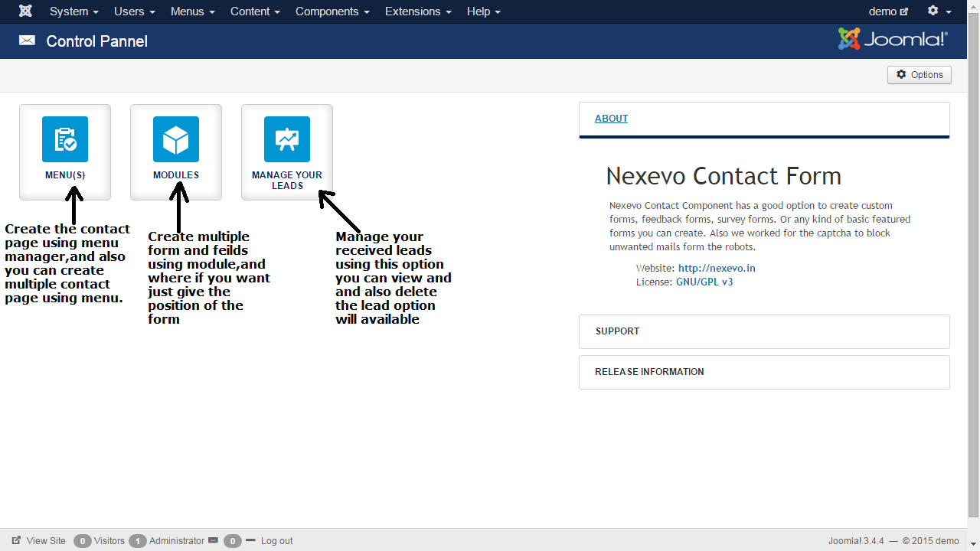980x551 pixels.
Task: Click the Control Pannel page title
Action: point(97,41)
